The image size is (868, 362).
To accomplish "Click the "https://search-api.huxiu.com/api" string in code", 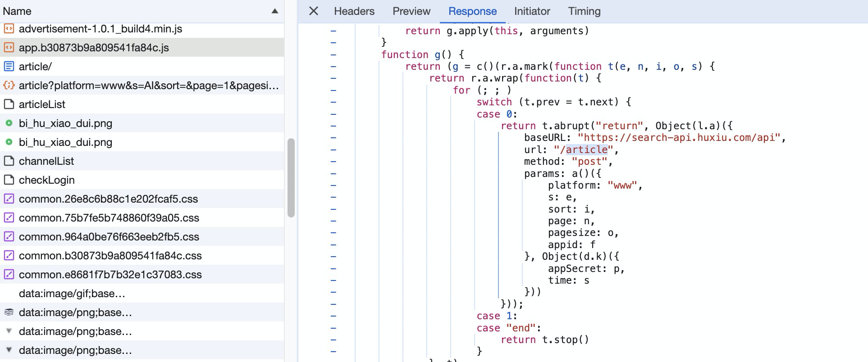I will coord(679,138).
